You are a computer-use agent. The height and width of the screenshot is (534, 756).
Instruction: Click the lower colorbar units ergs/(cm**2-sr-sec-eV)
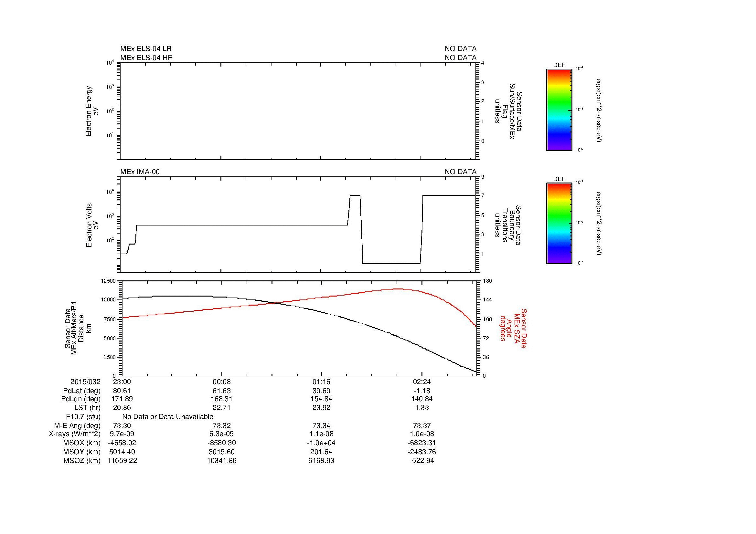[599, 224]
